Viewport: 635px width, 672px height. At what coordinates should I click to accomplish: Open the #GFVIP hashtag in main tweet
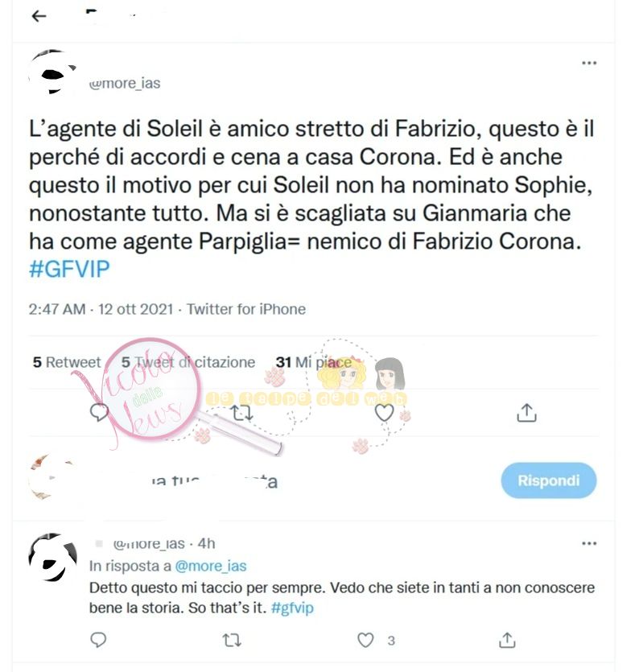[x=69, y=269]
